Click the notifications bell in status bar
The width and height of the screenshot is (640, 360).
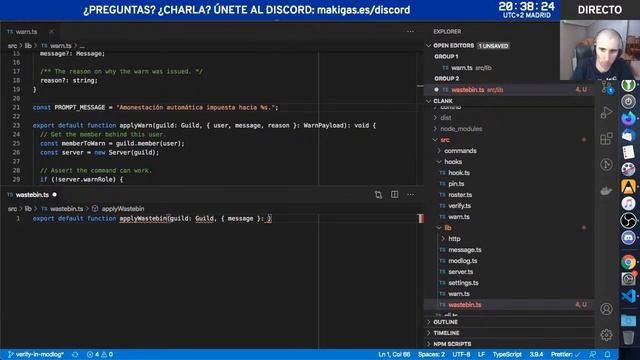coord(607,355)
